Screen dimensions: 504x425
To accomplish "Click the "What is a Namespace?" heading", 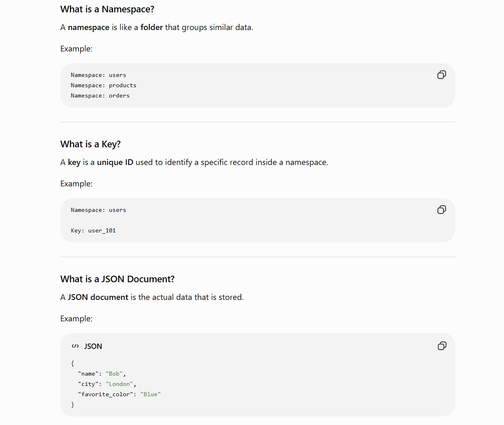I will (107, 9).
